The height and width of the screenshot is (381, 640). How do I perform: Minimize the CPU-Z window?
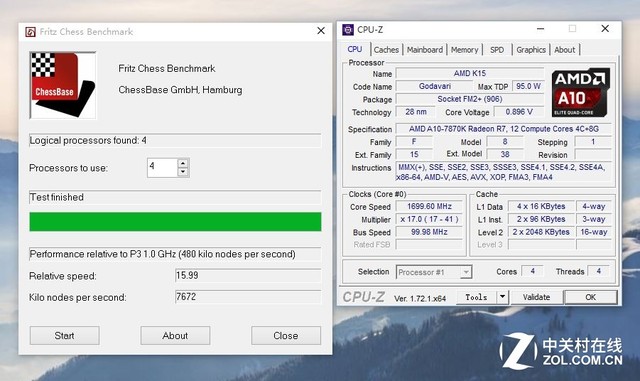click(540, 29)
